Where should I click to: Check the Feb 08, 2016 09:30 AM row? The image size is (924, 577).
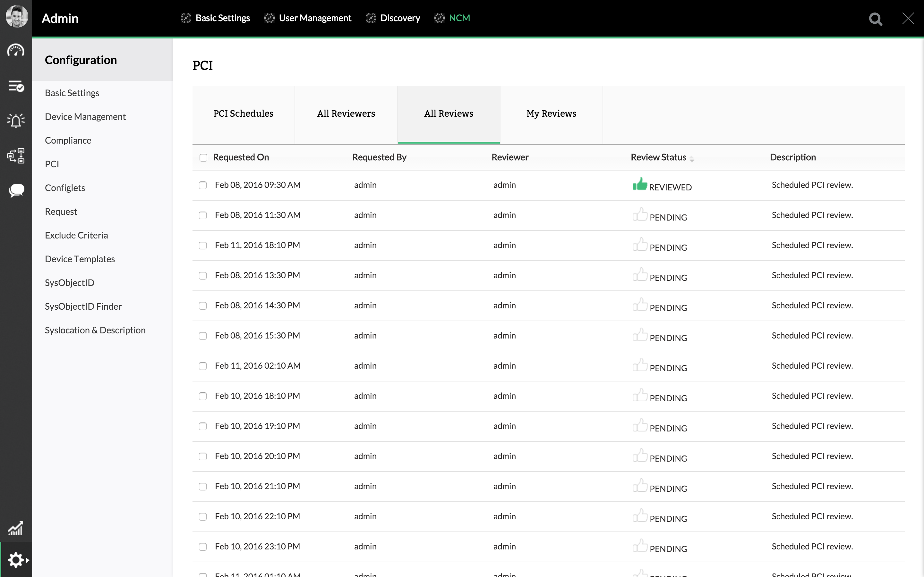click(203, 185)
